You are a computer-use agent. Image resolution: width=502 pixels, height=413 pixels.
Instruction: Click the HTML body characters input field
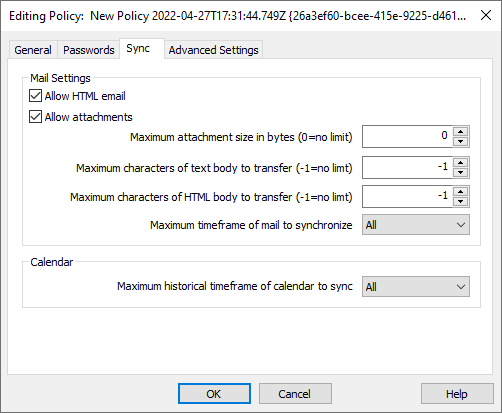pos(407,196)
